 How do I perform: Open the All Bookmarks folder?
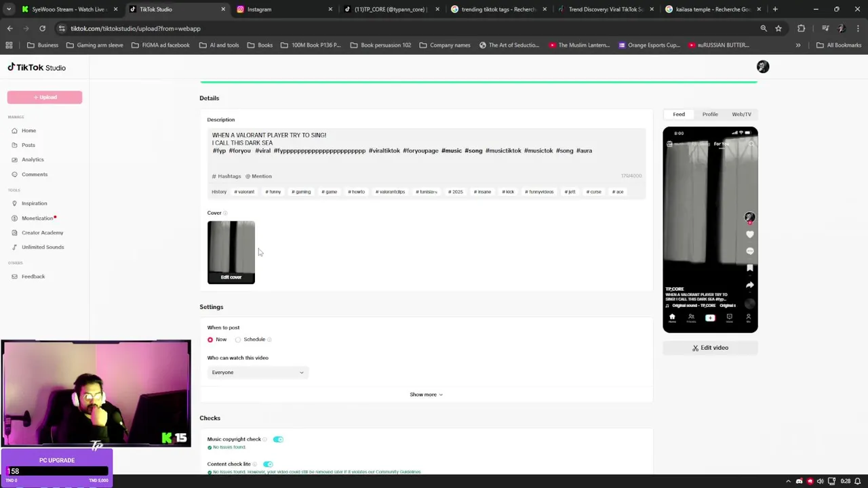[x=839, y=45]
